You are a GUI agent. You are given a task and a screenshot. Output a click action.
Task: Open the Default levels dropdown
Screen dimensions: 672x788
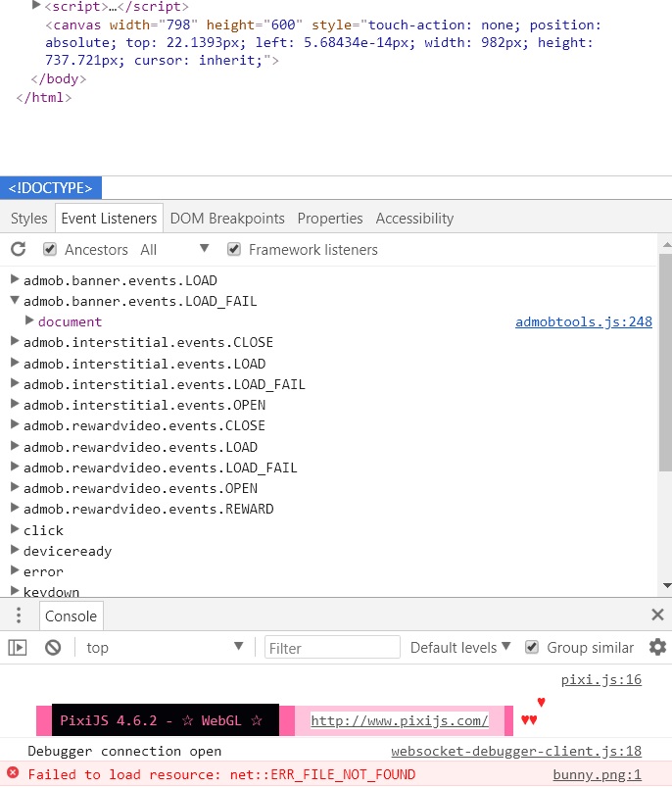(460, 647)
